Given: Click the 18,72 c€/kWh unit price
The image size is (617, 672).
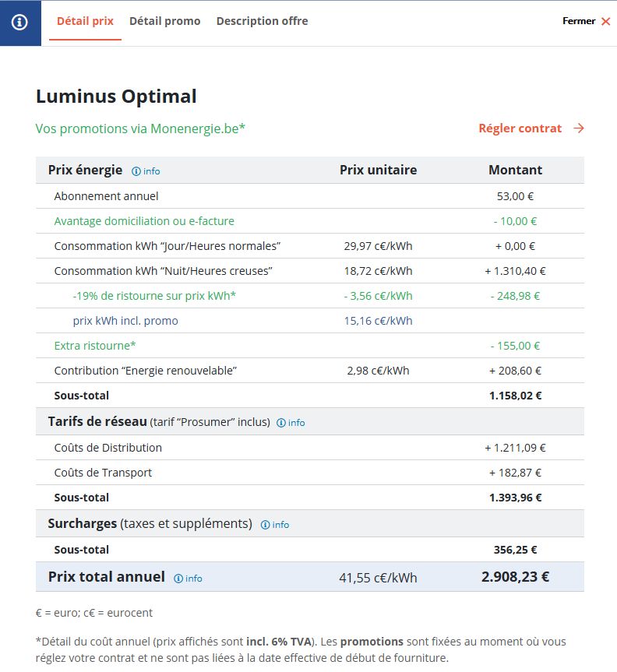Looking at the screenshot, I should [378, 271].
